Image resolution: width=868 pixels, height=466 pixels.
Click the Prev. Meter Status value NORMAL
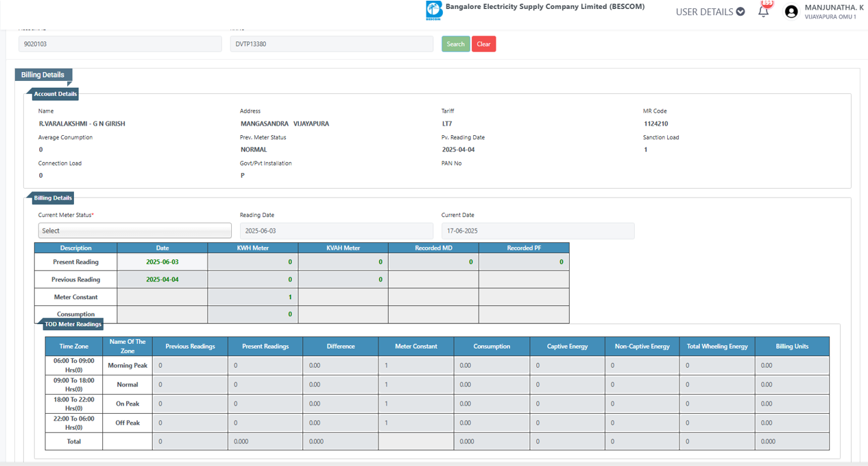coord(254,150)
